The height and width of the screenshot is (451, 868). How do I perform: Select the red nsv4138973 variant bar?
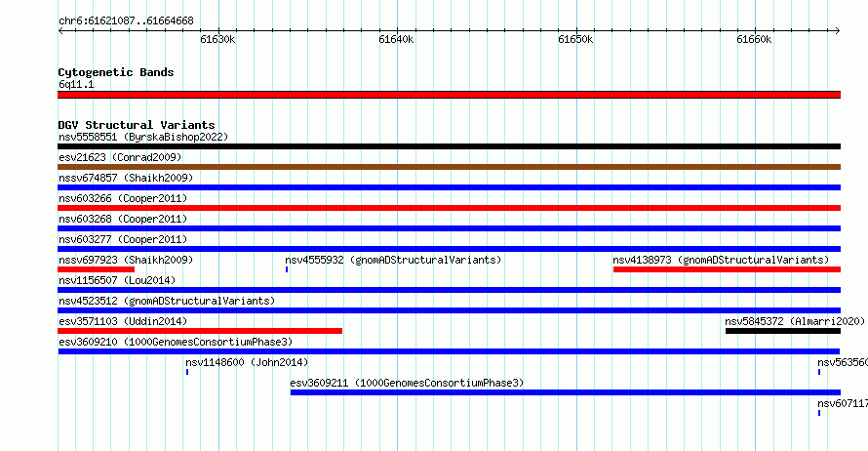click(x=727, y=269)
